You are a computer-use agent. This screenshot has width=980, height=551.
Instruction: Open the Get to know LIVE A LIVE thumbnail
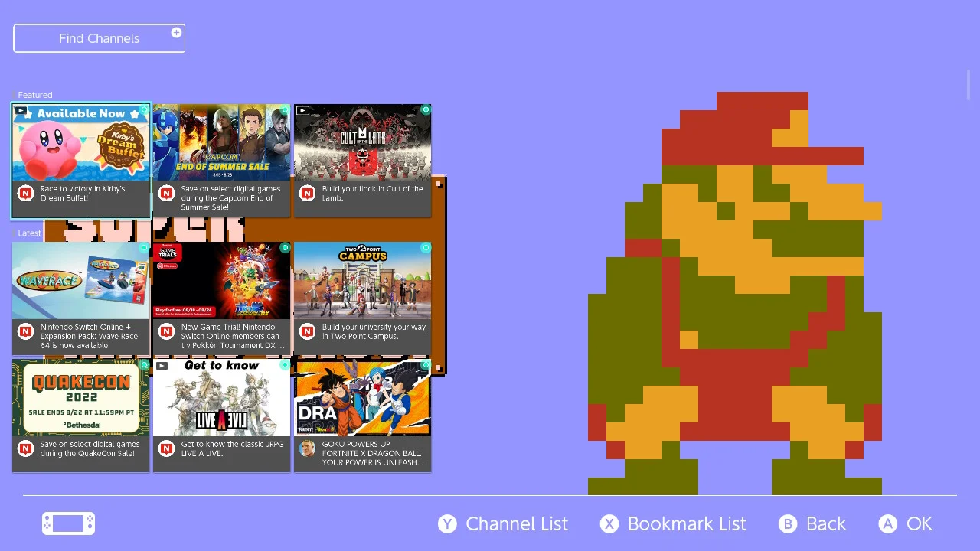pyautogui.click(x=222, y=398)
